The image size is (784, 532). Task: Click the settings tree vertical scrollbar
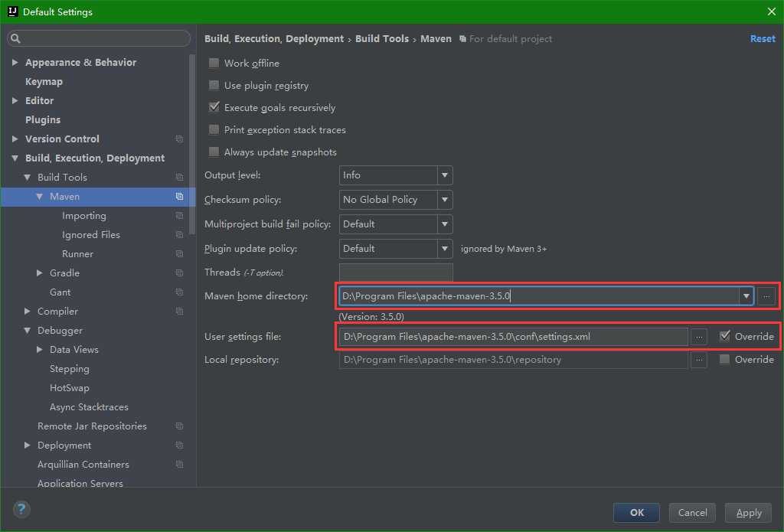(x=192, y=145)
